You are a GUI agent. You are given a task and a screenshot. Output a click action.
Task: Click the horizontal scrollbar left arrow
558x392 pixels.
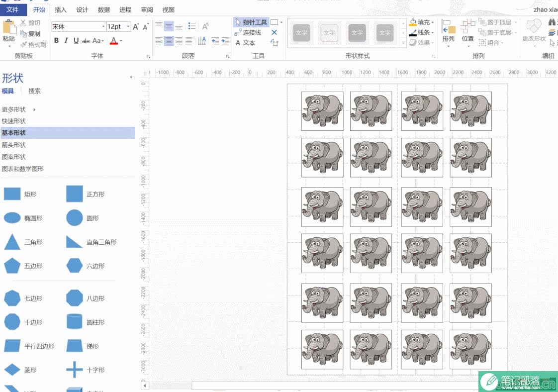pos(145,386)
